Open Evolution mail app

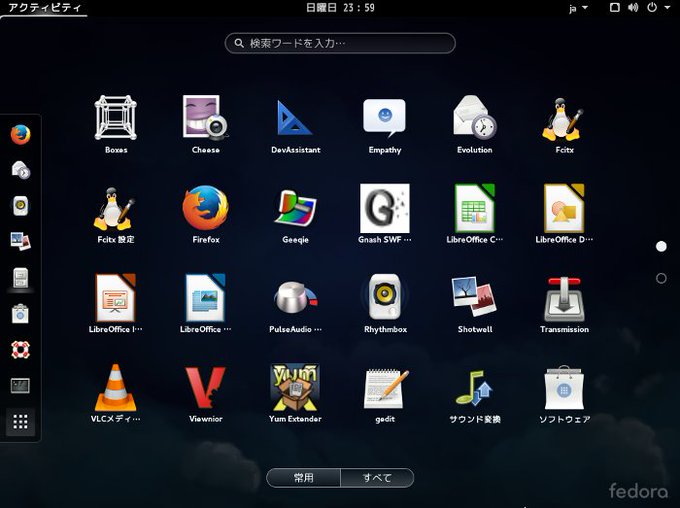474,125
